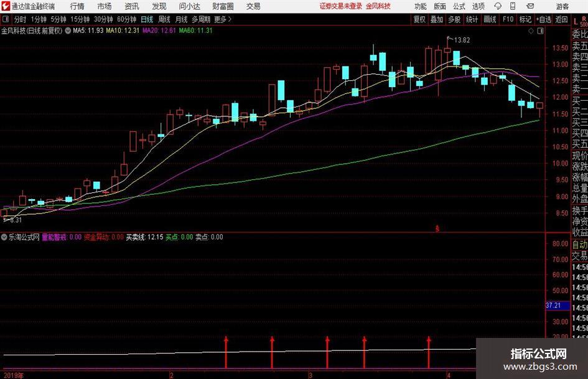The height and width of the screenshot is (379, 588).
Task: Click the 画线 draw line button
Action: pyautogui.click(x=490, y=19)
